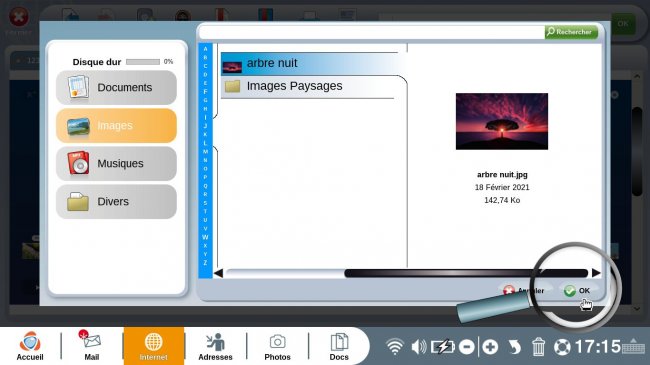Open the Divers folder category
Viewport: 650px width, 365px height.
point(116,202)
